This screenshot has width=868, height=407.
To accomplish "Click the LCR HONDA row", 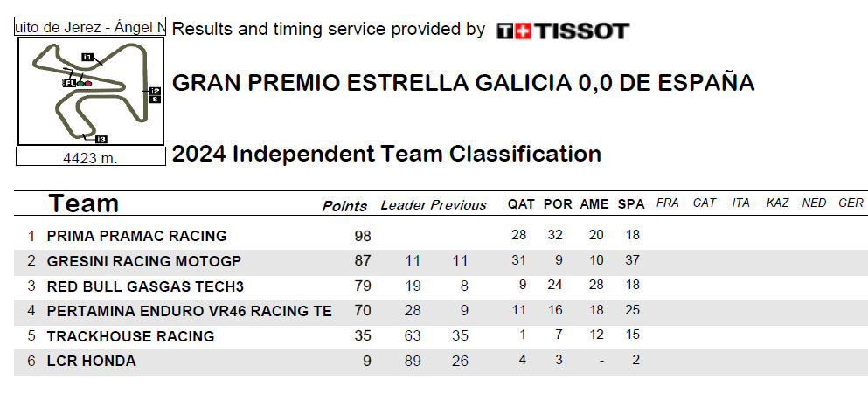I will [x=441, y=362].
